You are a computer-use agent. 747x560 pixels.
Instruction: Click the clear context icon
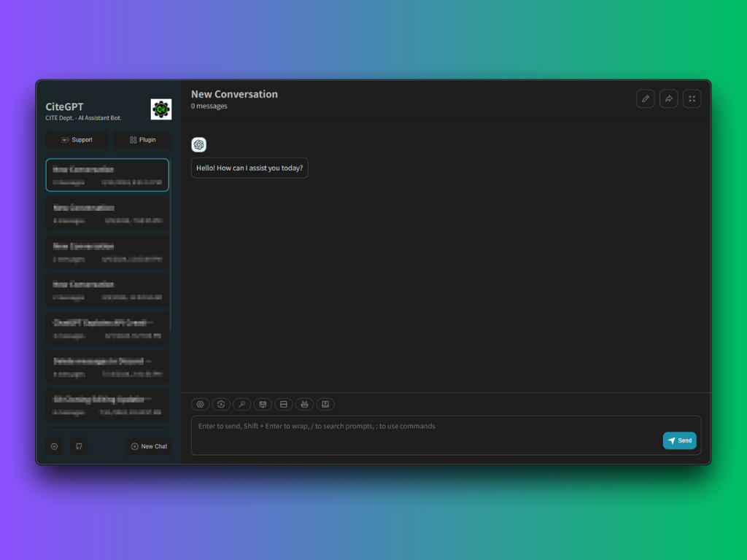click(284, 404)
